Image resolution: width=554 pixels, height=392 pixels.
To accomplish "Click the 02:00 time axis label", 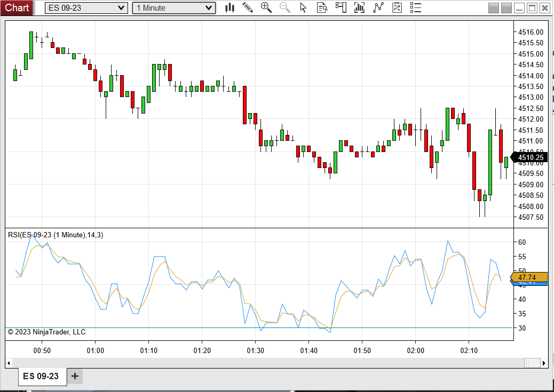I will [x=415, y=350].
